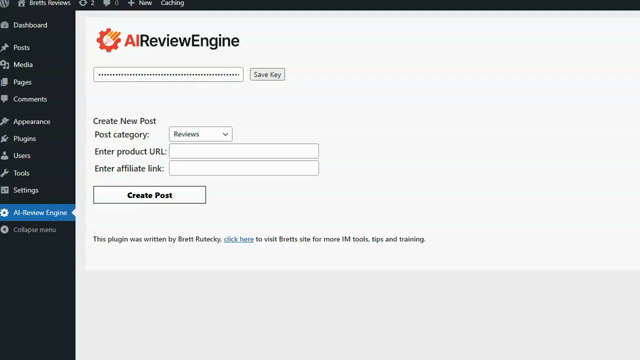Open the Plugins plug icon

point(4,138)
